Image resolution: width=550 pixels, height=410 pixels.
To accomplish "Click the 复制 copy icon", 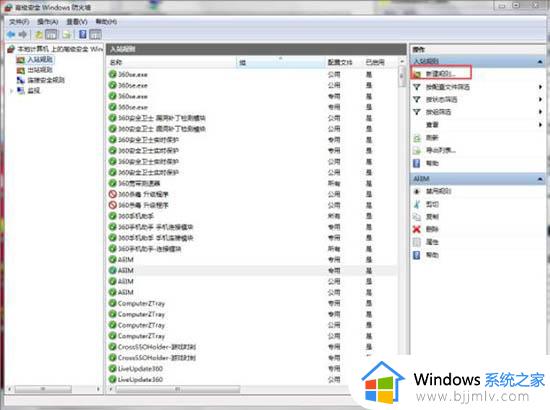I will coord(417,217).
